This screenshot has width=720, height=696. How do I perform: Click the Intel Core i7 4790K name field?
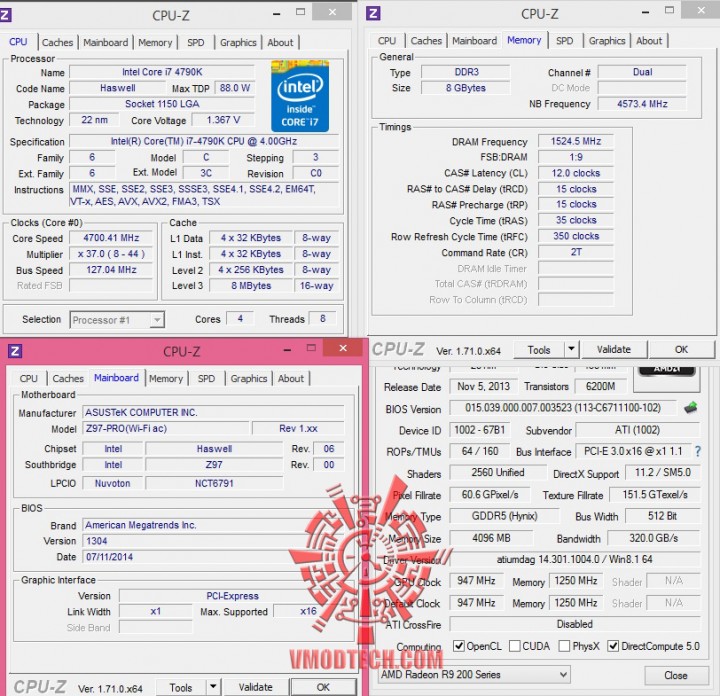click(162, 72)
